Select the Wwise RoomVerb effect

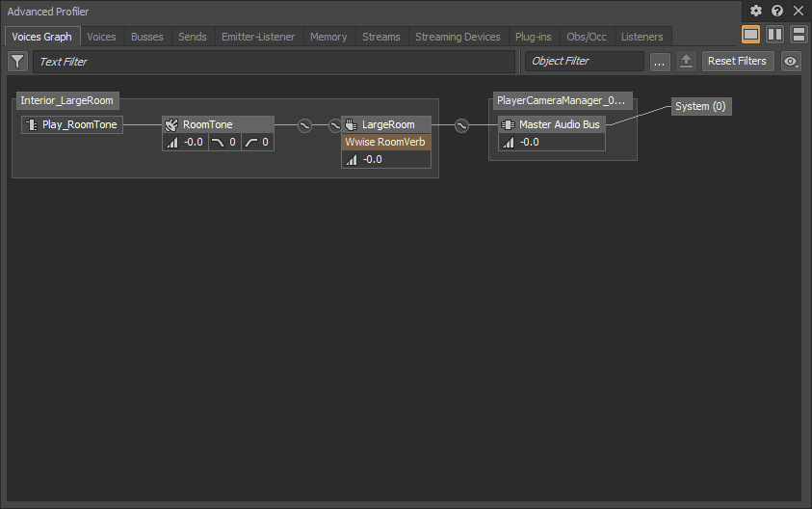(x=386, y=142)
